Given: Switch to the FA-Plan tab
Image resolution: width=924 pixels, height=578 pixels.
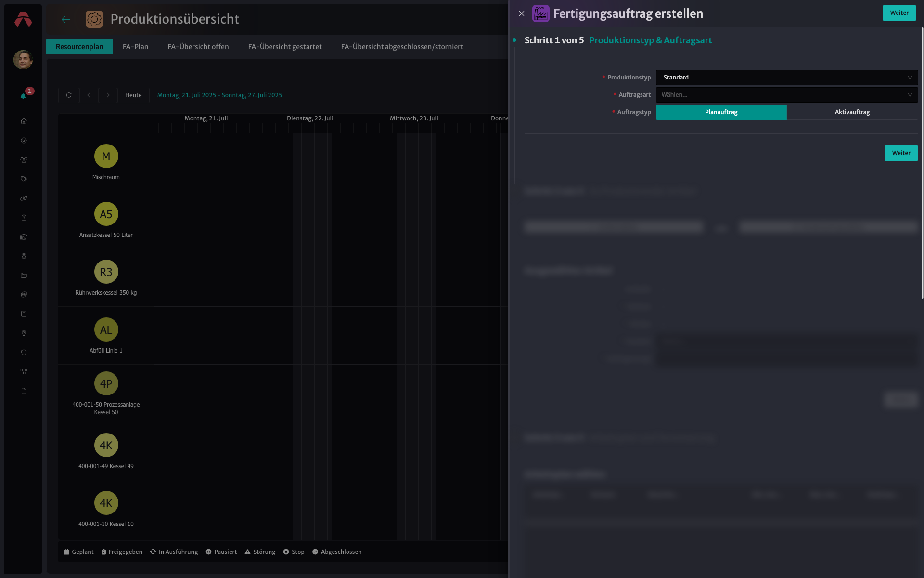Looking at the screenshot, I should point(135,47).
